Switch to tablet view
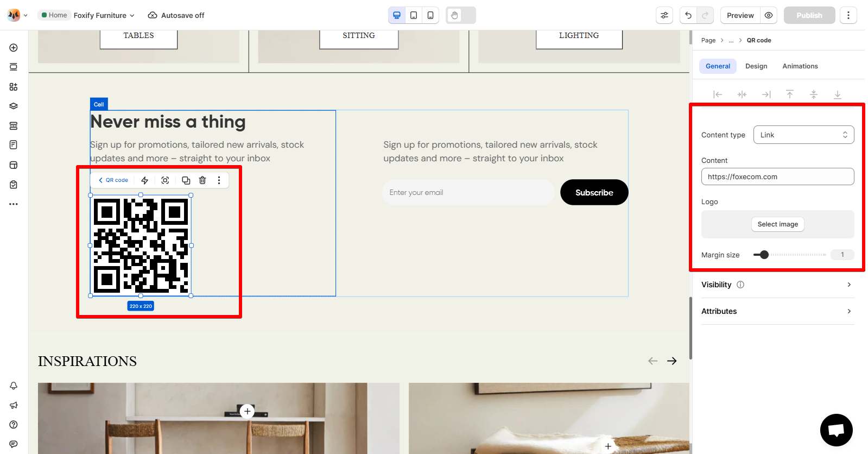The image size is (868, 454). 414,15
